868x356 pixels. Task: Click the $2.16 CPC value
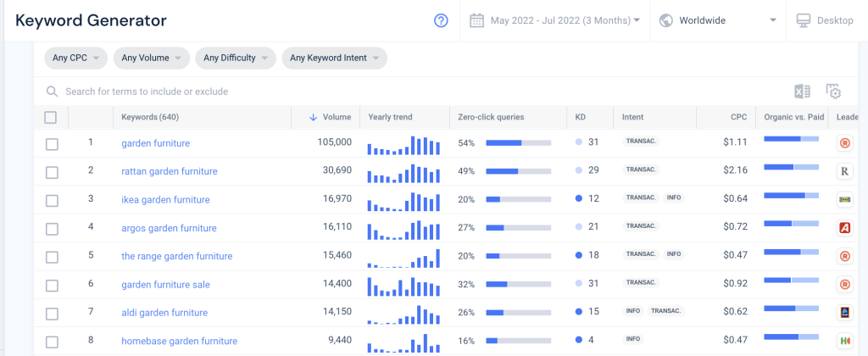[735, 170]
